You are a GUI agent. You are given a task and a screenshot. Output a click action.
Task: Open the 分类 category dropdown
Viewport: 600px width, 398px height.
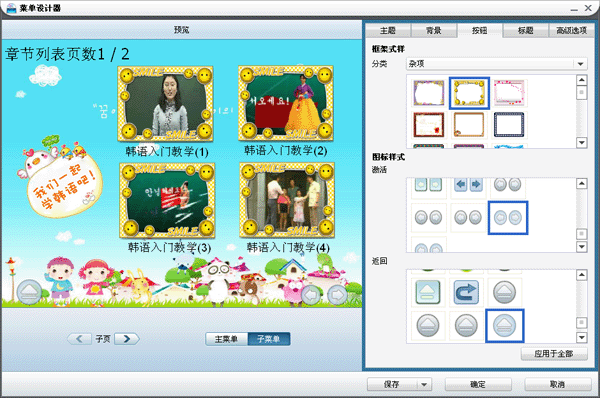coord(580,64)
